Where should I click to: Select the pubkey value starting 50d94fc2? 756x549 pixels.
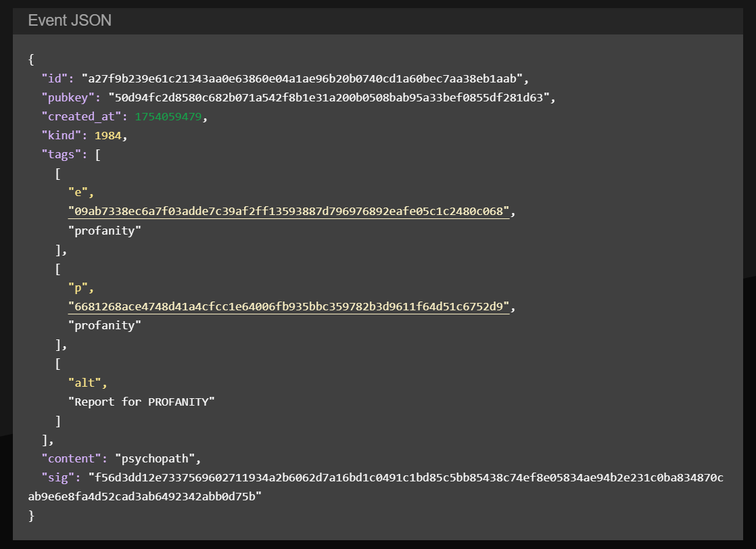coord(329,98)
